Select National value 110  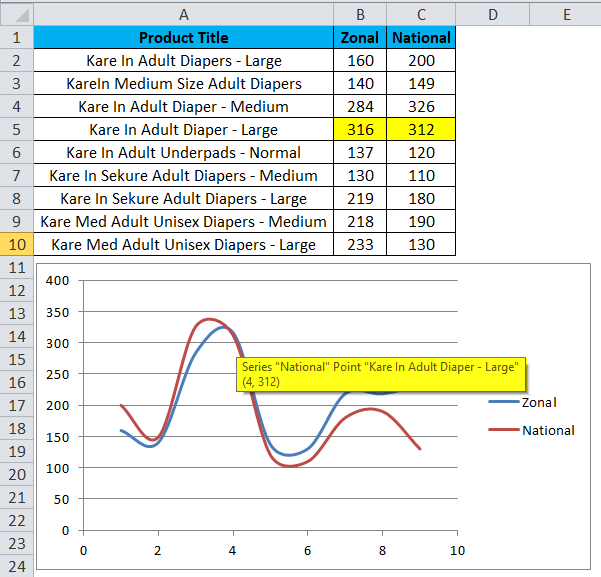point(421,176)
